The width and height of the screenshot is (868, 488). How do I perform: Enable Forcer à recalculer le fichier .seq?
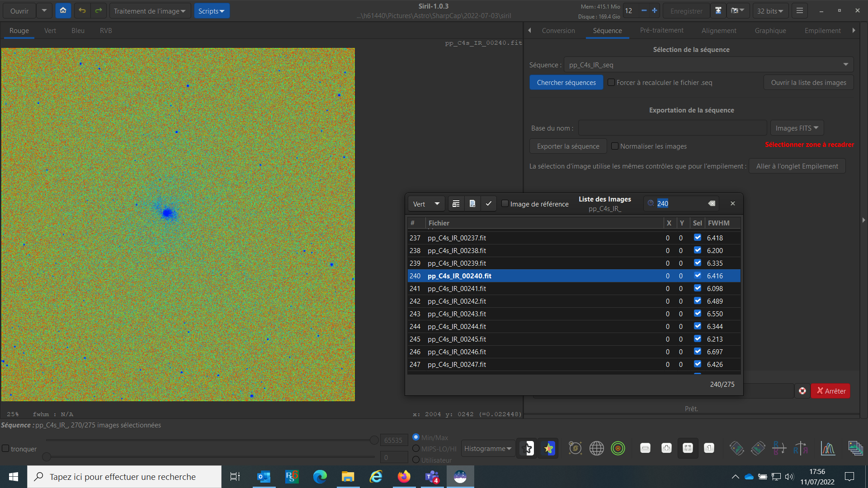(611, 83)
